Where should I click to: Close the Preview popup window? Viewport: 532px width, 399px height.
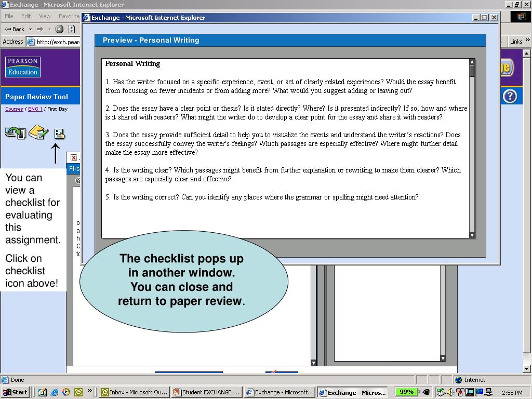[x=494, y=18]
